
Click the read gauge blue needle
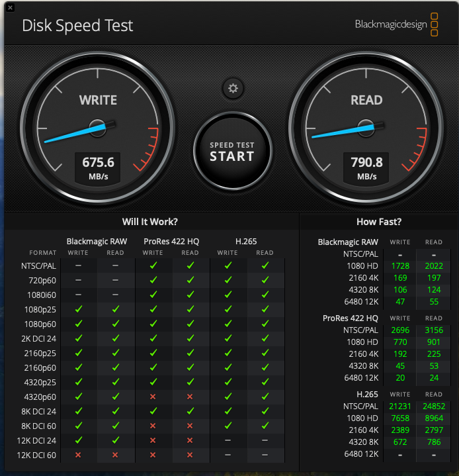[x=343, y=131]
